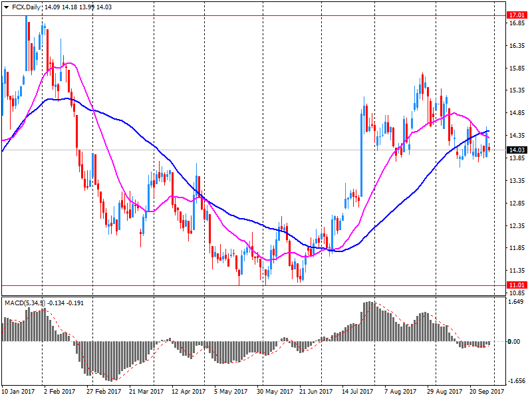Image resolution: width=532 pixels, height=399 pixels.
Task: Click the 16.85 price scale label
Action: 517,23
